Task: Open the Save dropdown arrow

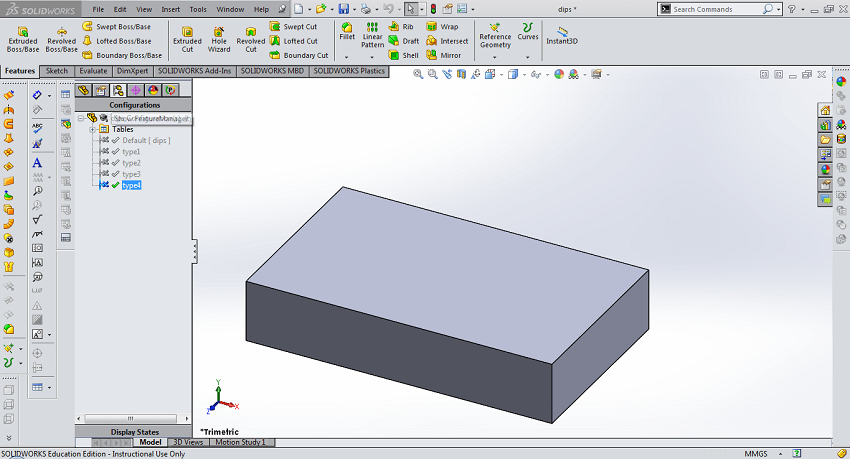Action: (x=354, y=9)
